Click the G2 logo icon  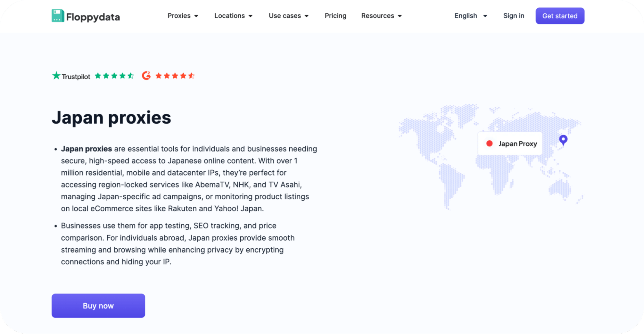[146, 75]
